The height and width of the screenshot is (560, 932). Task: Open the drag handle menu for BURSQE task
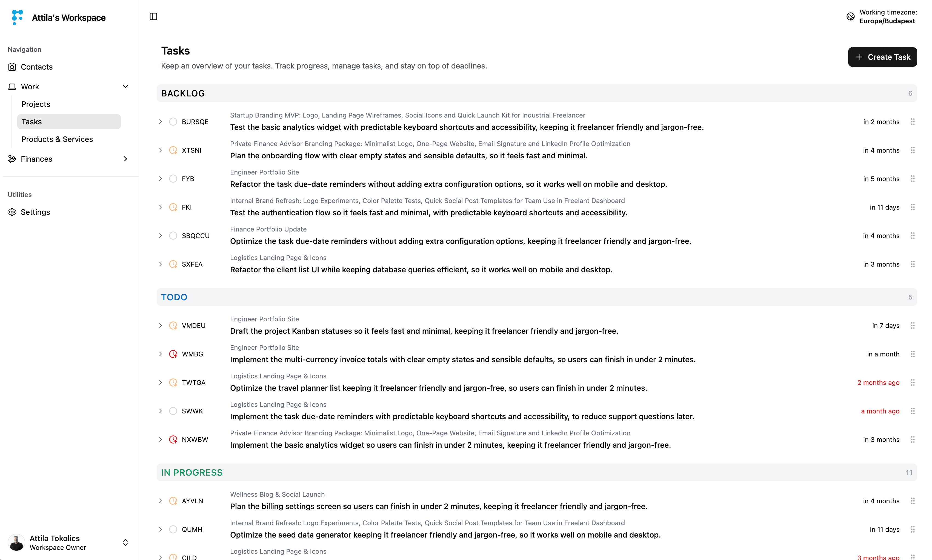(x=913, y=122)
